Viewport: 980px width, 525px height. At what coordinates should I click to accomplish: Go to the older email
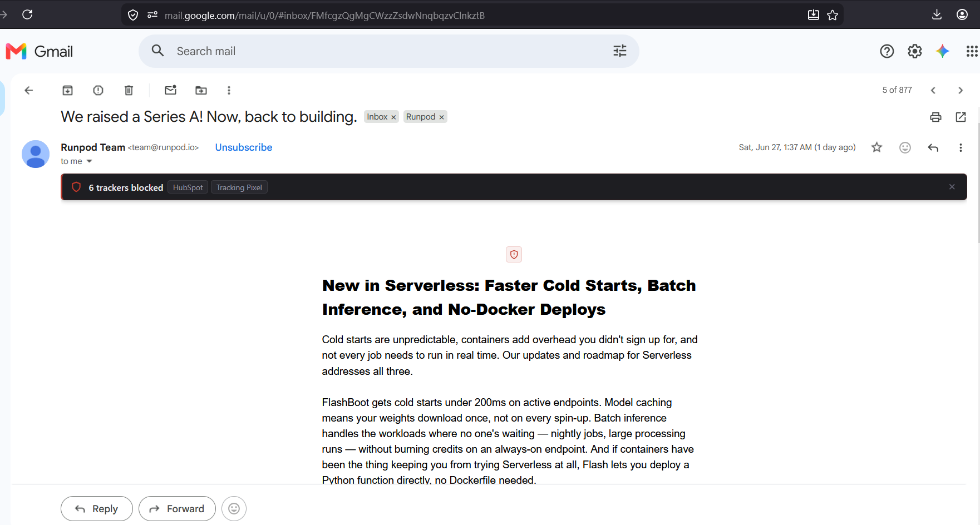point(961,90)
